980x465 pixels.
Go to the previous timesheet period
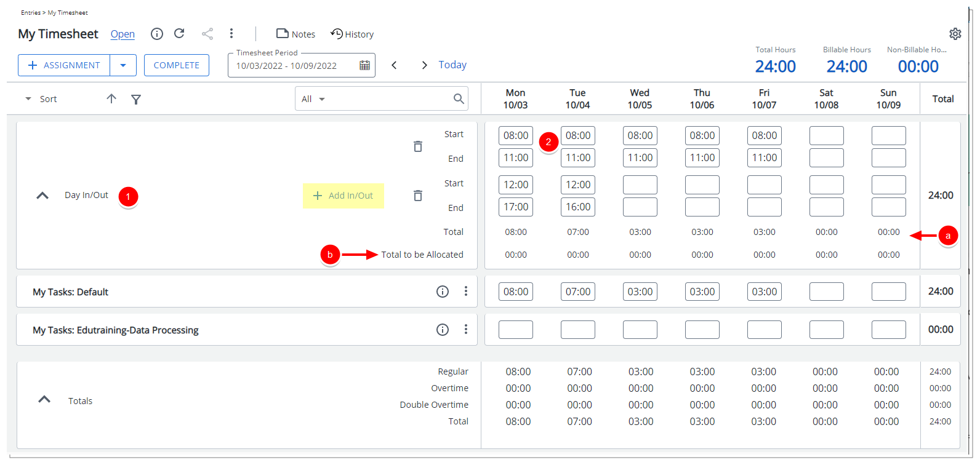click(395, 65)
